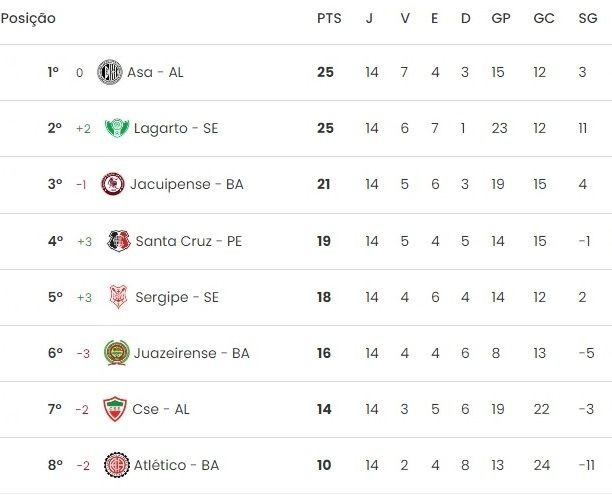This screenshot has height=495, width=612.
Task: Click the Cse - AL shield logo
Action: click(115, 409)
